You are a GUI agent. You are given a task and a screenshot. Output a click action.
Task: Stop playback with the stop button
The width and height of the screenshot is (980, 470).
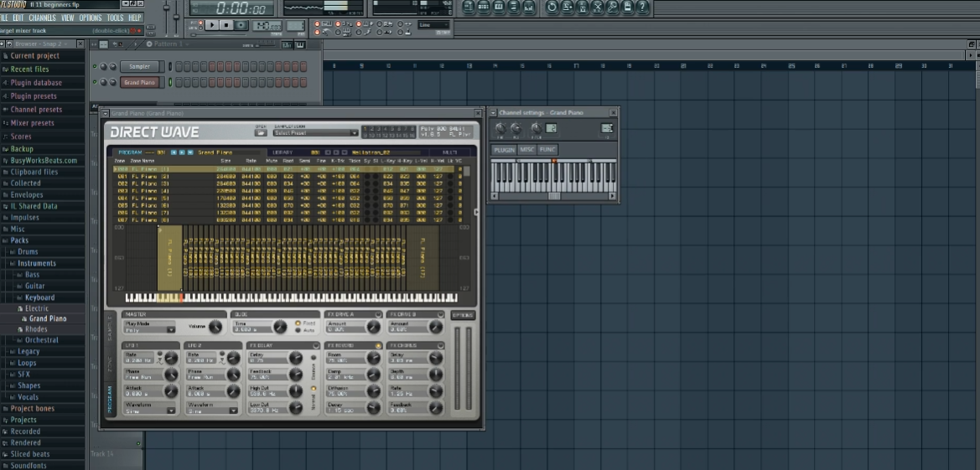[x=226, y=25]
